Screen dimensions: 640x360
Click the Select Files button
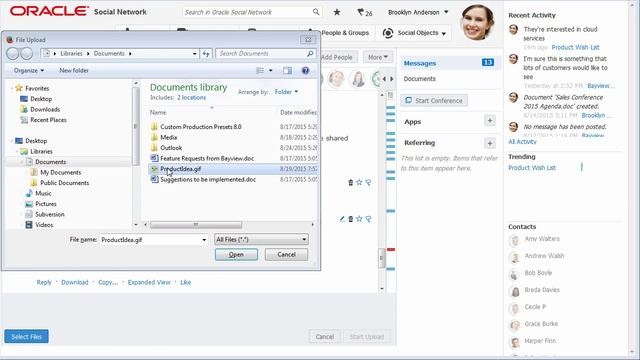pos(27,337)
